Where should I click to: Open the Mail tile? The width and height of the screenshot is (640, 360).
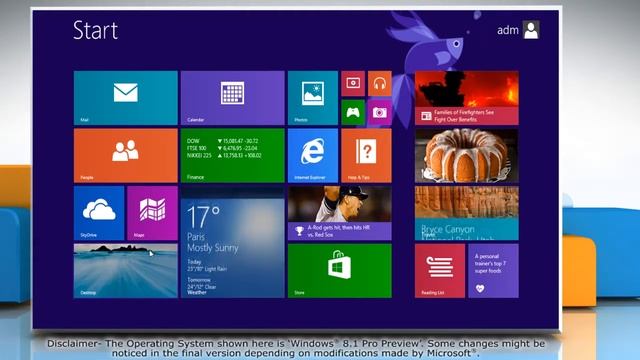(126, 98)
